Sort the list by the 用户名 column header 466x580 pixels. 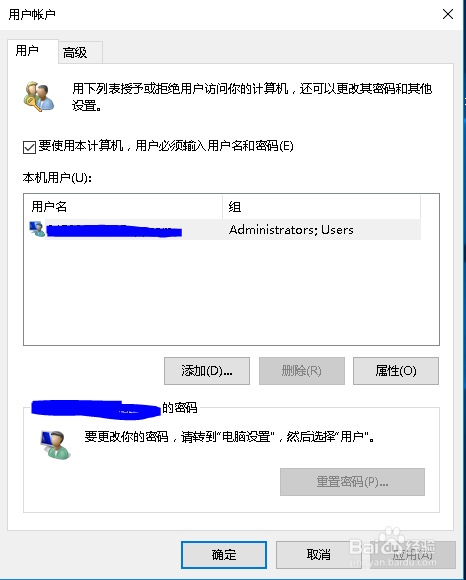pyautogui.click(x=123, y=206)
